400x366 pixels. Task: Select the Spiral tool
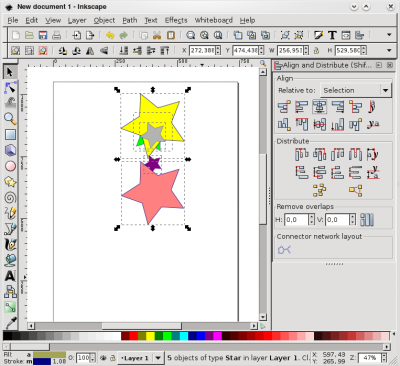(x=10, y=197)
